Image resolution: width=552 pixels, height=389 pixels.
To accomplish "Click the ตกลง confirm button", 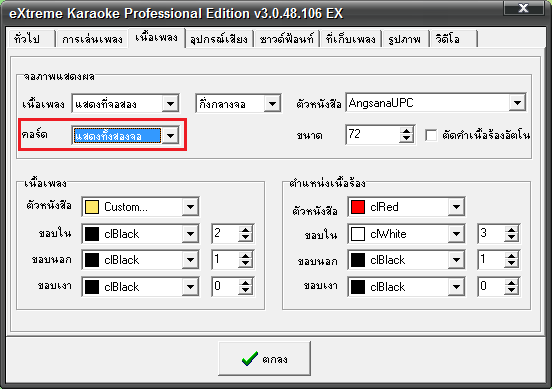I will [x=265, y=358].
